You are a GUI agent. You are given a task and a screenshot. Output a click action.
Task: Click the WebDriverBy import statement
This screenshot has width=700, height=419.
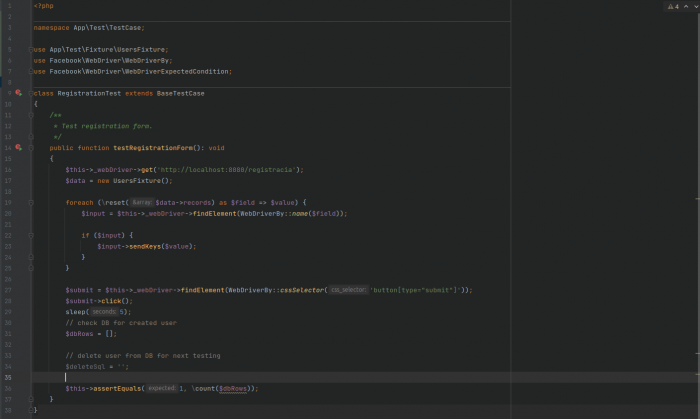(x=103, y=61)
